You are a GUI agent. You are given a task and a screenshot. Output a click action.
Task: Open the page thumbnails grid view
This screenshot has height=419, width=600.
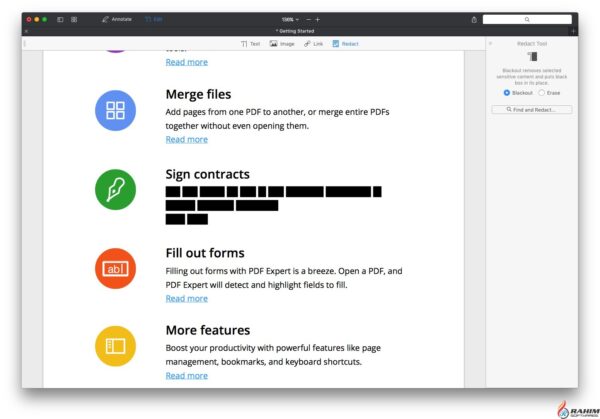coord(74,20)
